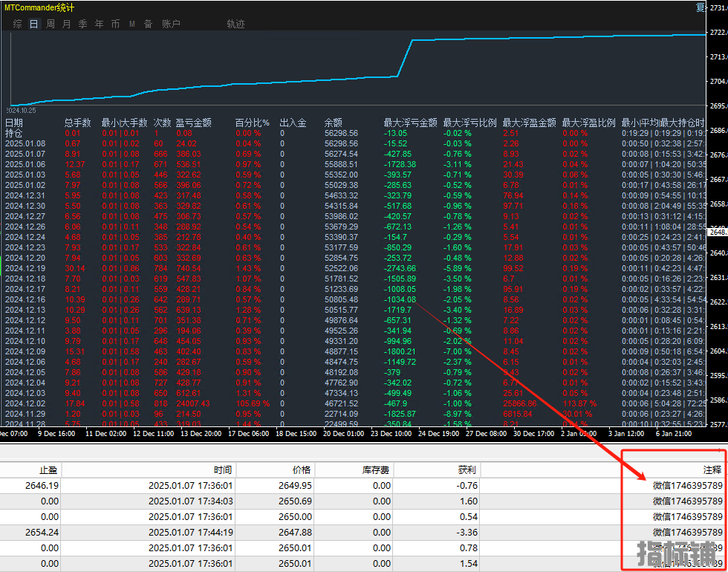Switch to the M tab
The width and height of the screenshot is (728, 572).
click(132, 24)
